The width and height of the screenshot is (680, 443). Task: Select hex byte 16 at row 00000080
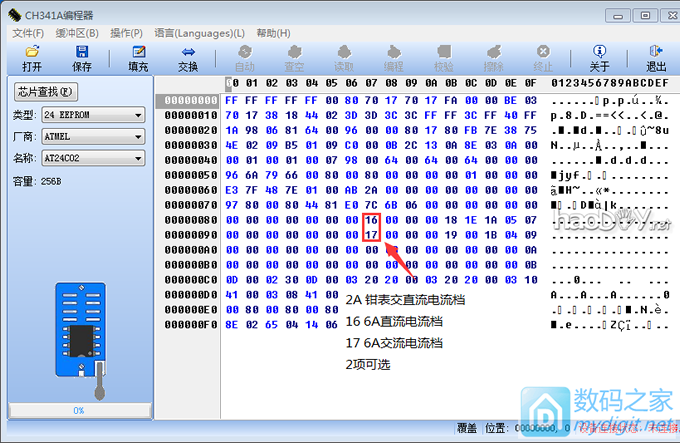click(371, 219)
